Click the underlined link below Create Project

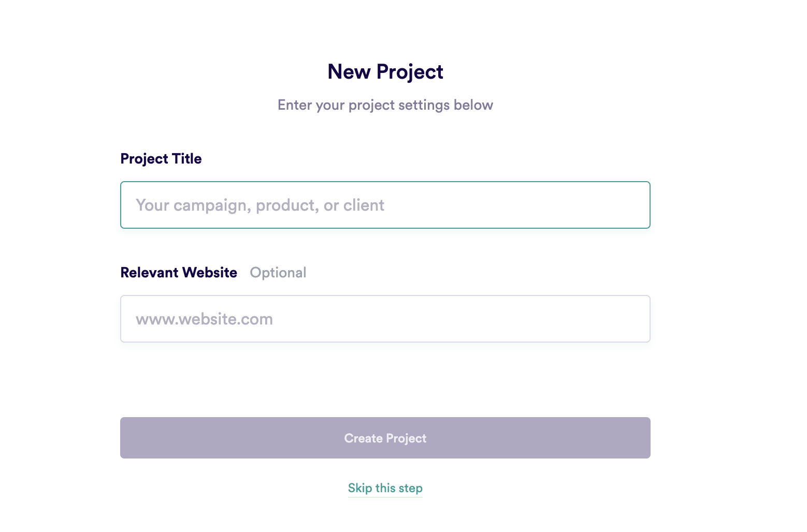click(385, 488)
